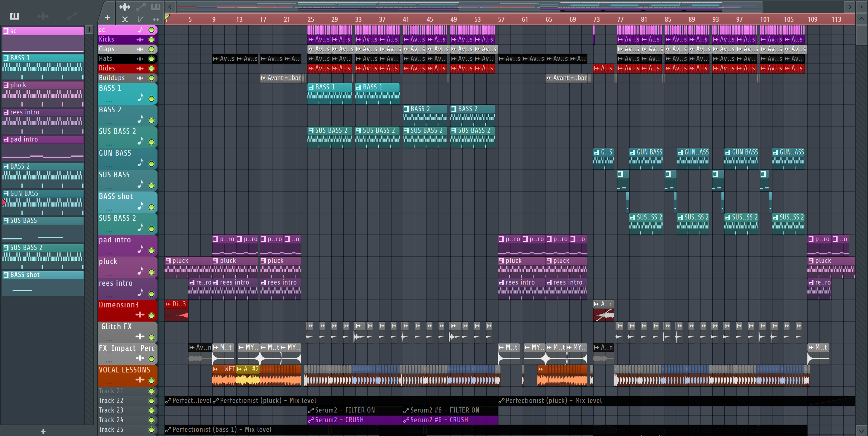Image resolution: width=868 pixels, height=436 pixels.
Task: Click the horizontal overview scrollbar at top
Action: pos(469,6)
